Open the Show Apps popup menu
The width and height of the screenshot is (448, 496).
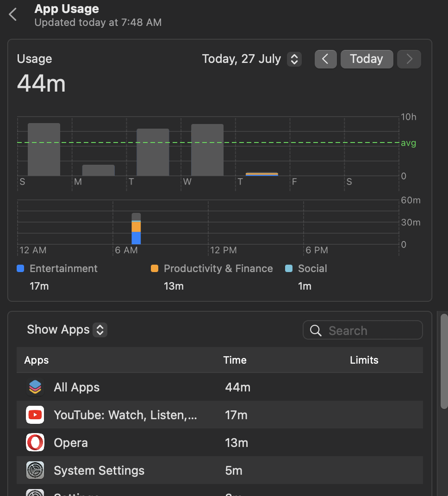(x=67, y=329)
